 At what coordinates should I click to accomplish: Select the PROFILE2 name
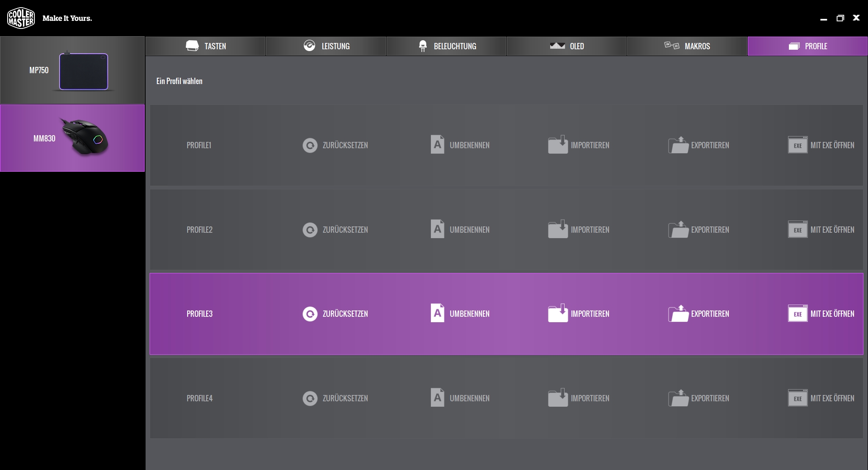click(x=199, y=230)
